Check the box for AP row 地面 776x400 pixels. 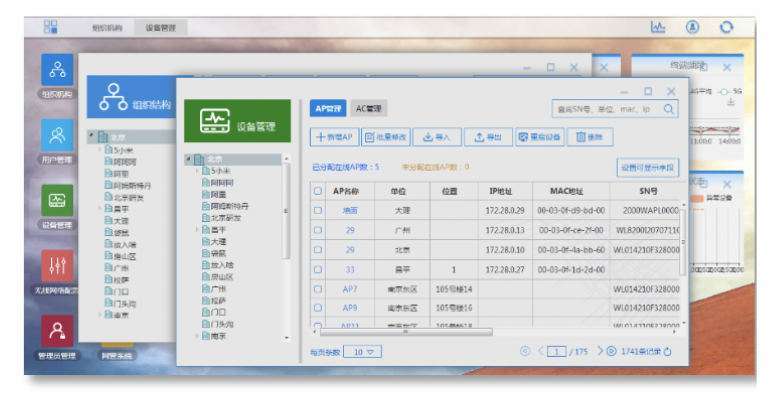click(318, 210)
